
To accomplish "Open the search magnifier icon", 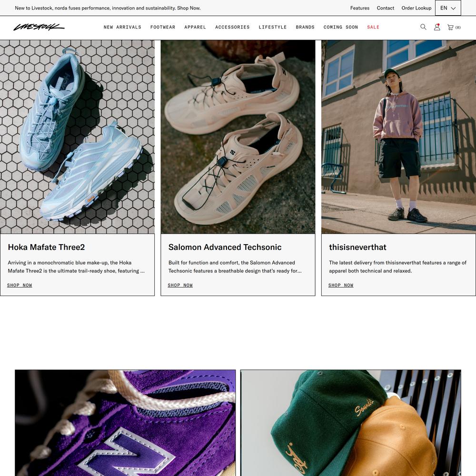I will click(x=423, y=27).
